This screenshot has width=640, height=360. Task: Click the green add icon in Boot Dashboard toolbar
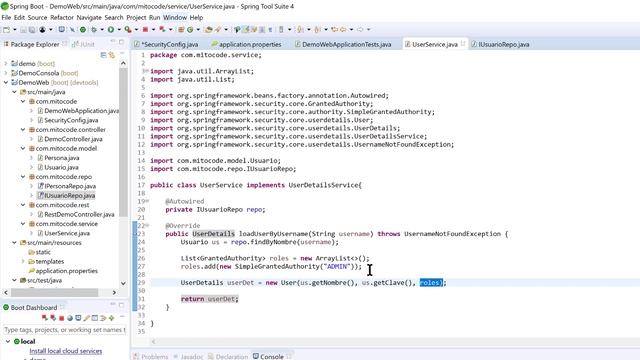[x=111, y=318]
